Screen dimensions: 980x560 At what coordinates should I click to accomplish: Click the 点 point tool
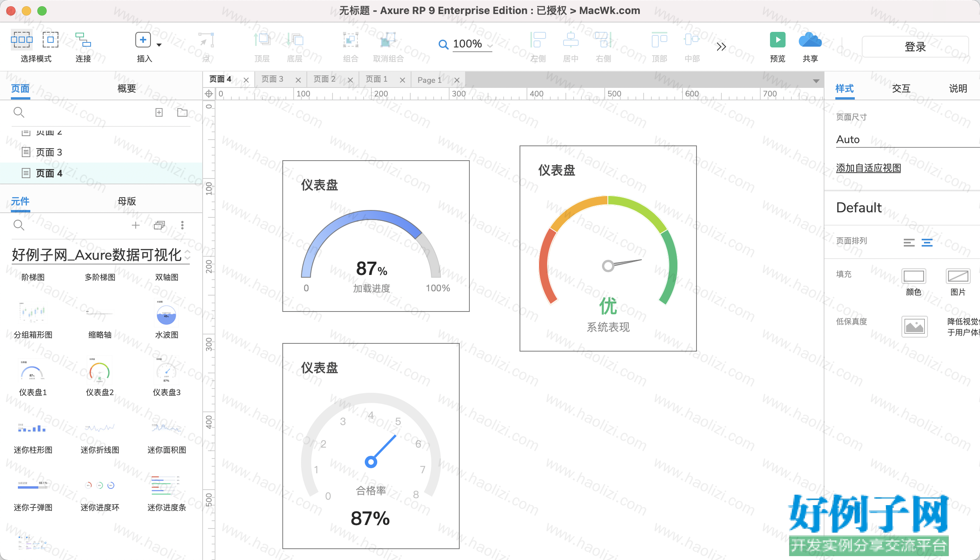point(206,40)
